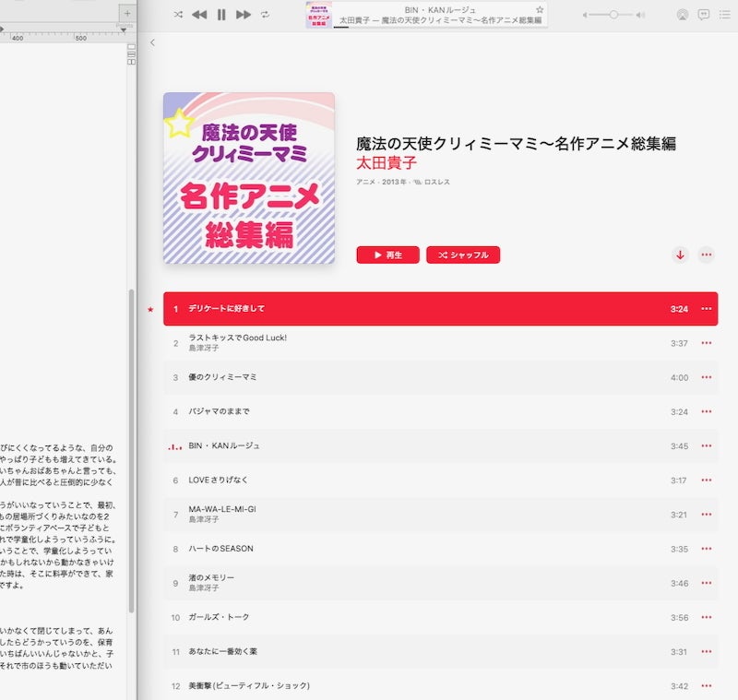Toggle shuffle in the playback controls
Screen dimensions: 738x700
tap(177, 15)
